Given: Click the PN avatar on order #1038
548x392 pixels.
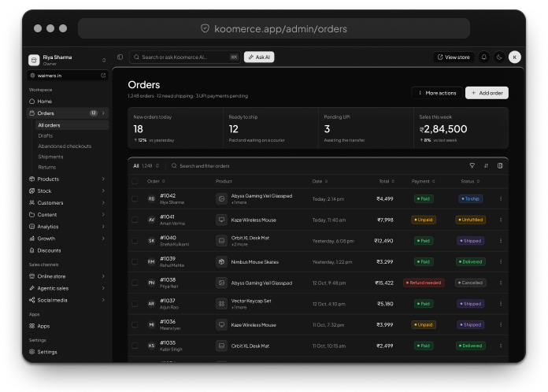Looking at the screenshot, I should tap(151, 283).
